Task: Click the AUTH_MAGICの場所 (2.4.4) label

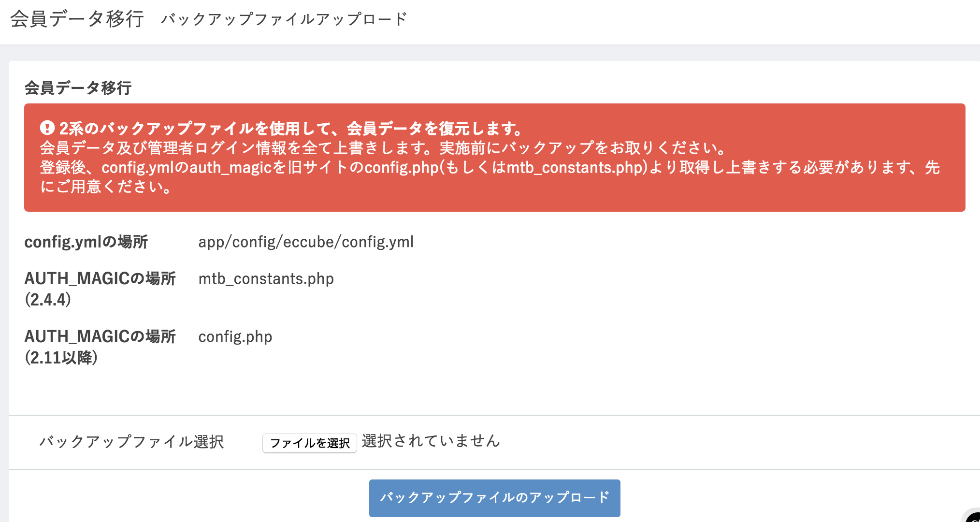Action: (100, 289)
